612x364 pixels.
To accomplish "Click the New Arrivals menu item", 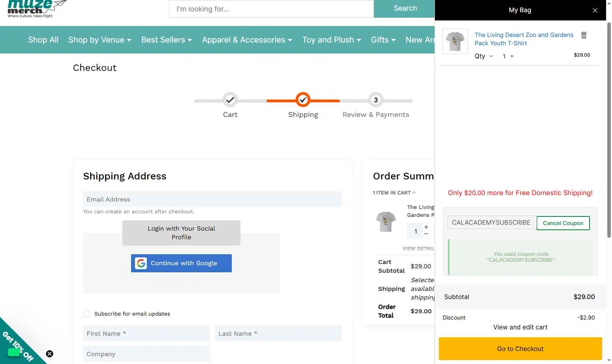I will pos(420,40).
